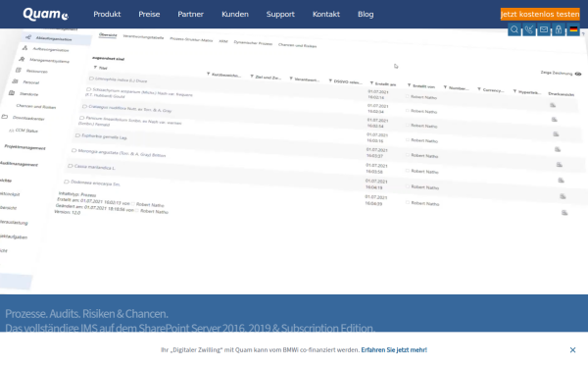Select Chancen und Risiken in the sidebar
The image size is (588, 368).
[x=36, y=106]
